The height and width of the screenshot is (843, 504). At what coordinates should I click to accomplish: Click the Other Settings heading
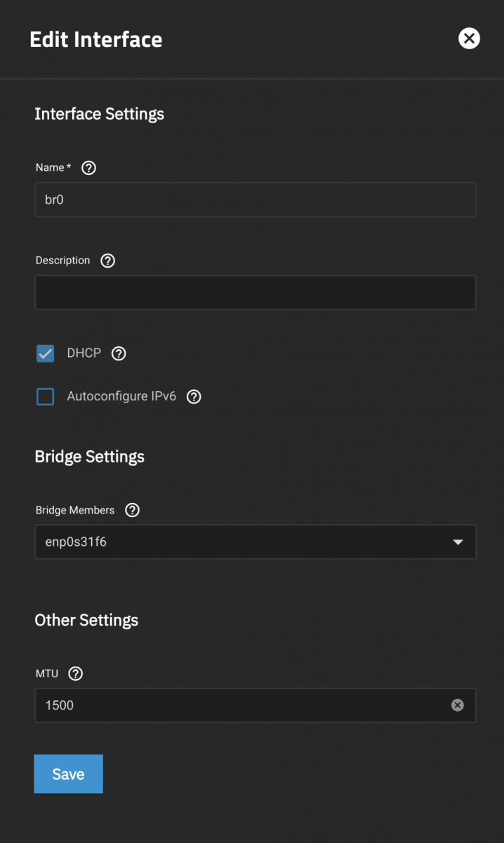pos(86,620)
